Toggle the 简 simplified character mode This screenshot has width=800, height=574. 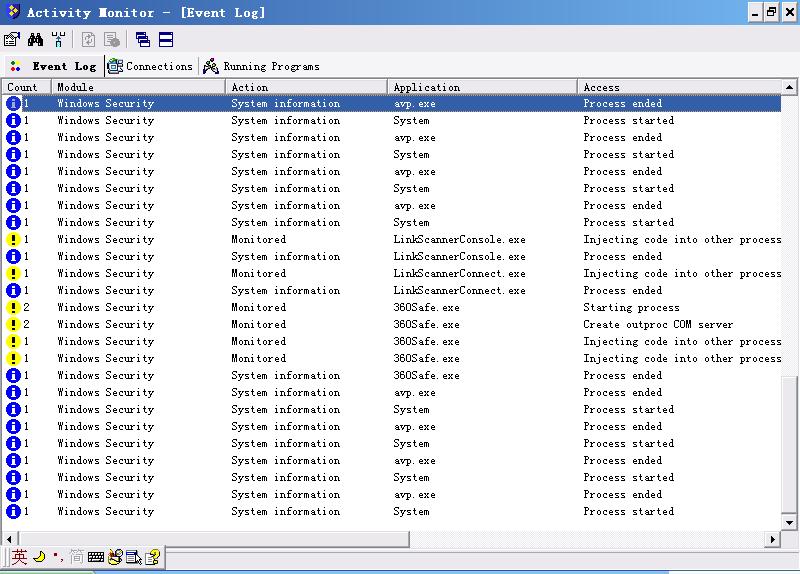77,557
